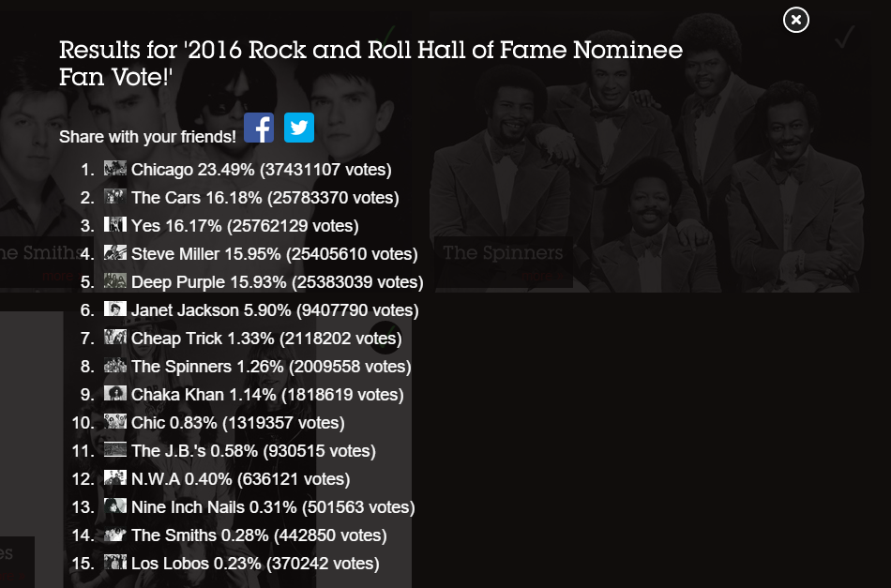Select the N.W.A 0.40% result text
Viewport: 891px width, 588px height.
240,479
